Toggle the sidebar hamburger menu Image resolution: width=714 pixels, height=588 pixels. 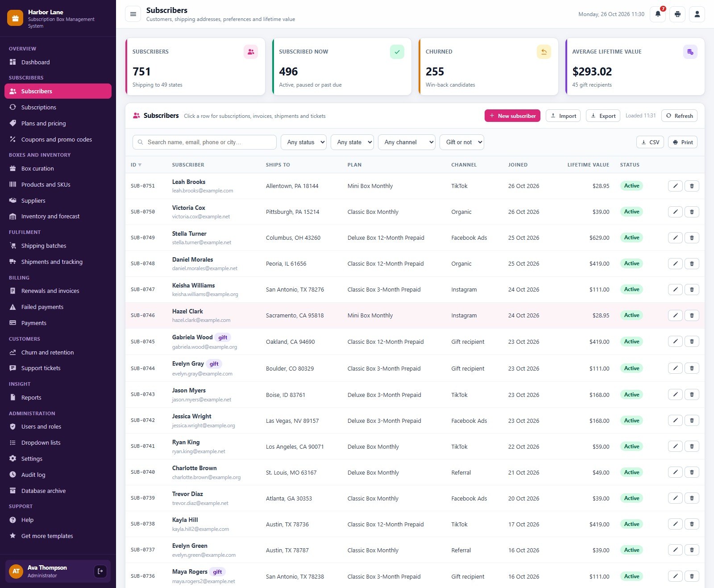pyautogui.click(x=133, y=14)
